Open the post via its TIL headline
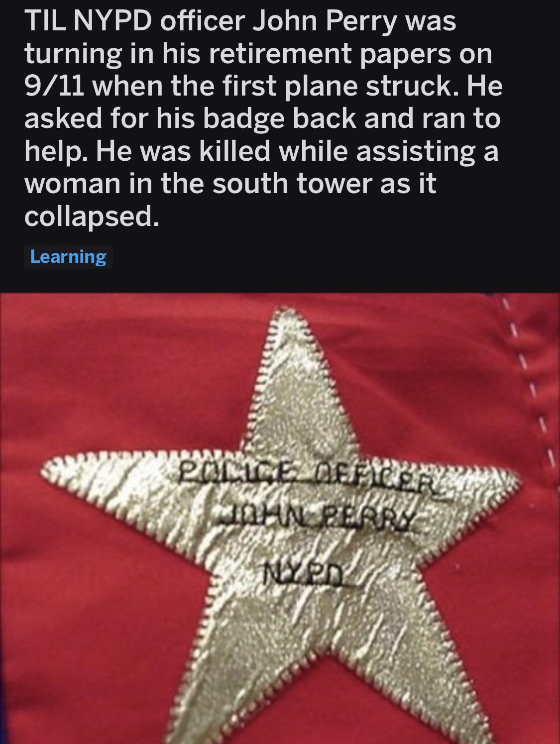Screen dimensions: 560x744 [x=264, y=119]
